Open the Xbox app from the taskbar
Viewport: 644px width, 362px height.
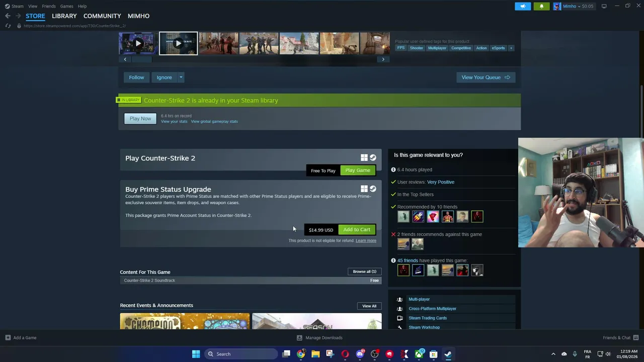tap(419, 354)
